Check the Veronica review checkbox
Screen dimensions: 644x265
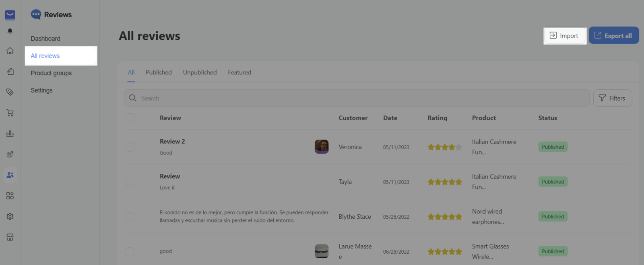pyautogui.click(x=130, y=147)
